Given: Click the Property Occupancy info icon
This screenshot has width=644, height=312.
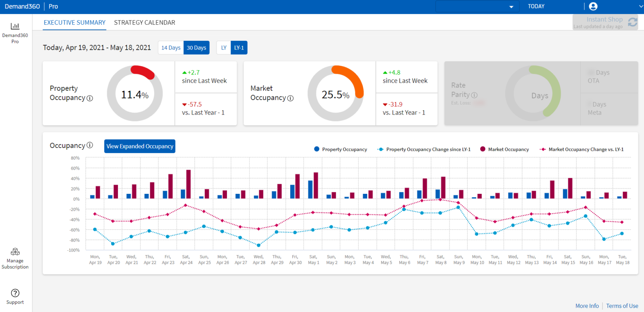Looking at the screenshot, I should click(x=90, y=98).
